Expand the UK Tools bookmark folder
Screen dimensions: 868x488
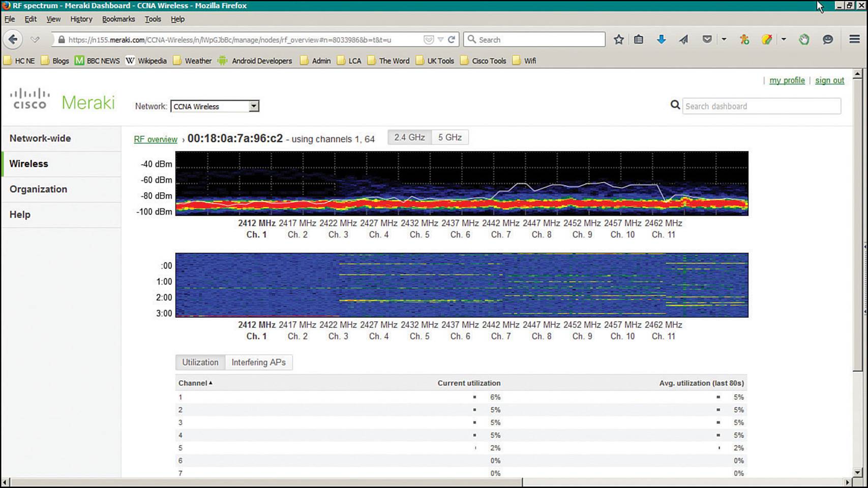435,60
